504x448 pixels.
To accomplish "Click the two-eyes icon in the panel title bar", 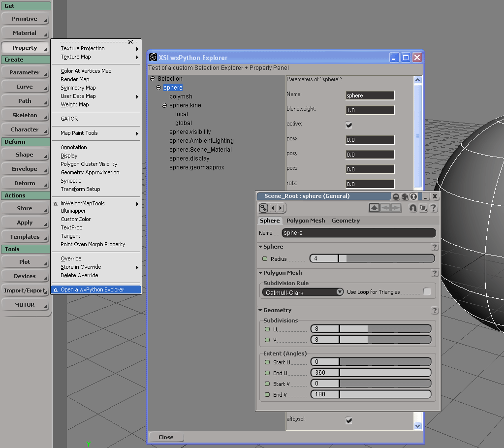I will pos(396,196).
